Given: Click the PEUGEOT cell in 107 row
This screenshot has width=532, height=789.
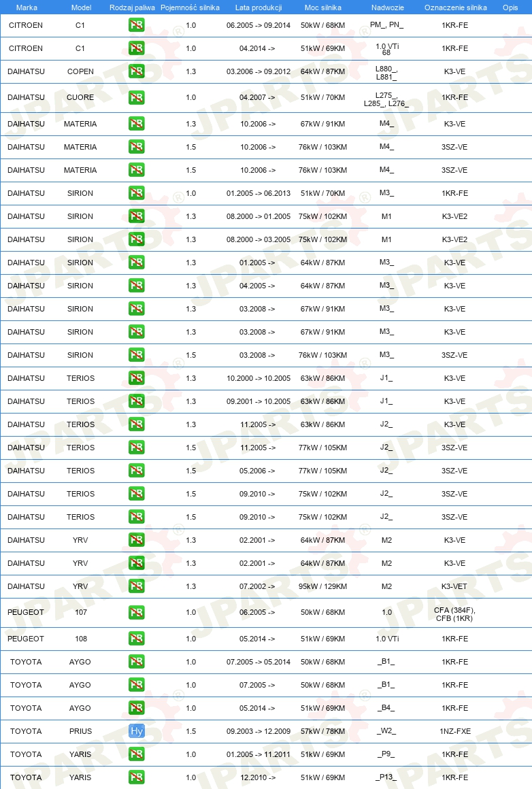Looking at the screenshot, I should point(26,613).
